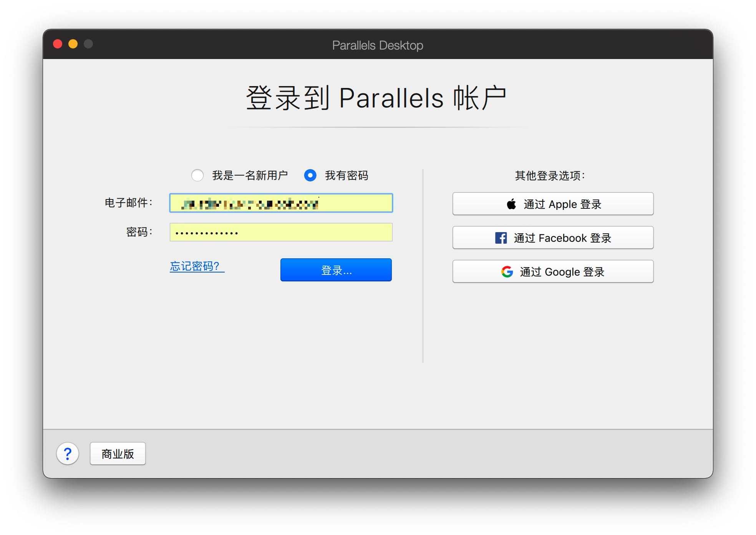Click the "其他登录选项:" label

[x=550, y=176]
